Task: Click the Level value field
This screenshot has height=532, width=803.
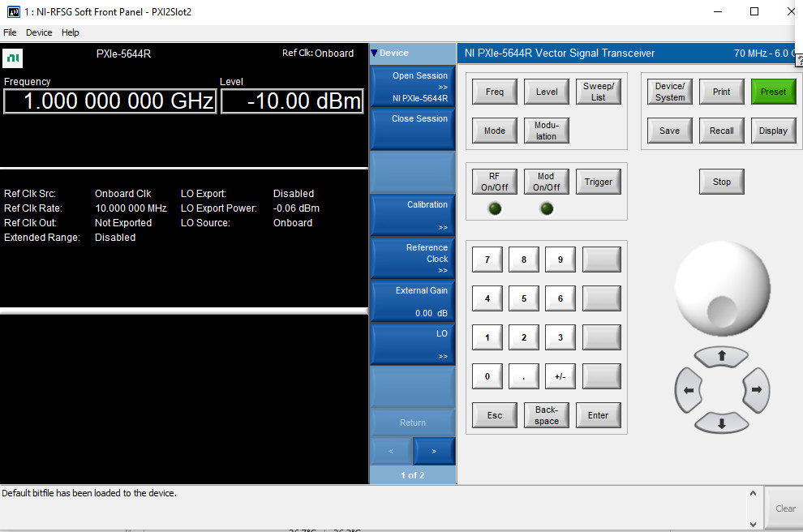Action: click(x=292, y=101)
